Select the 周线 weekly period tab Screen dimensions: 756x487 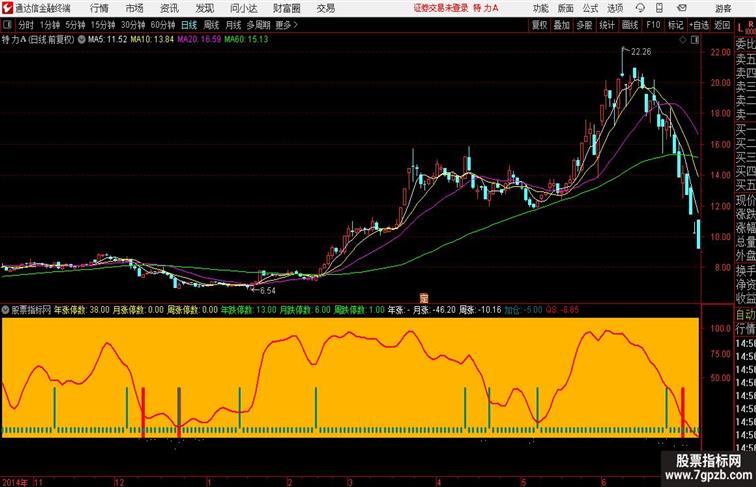click(x=211, y=25)
